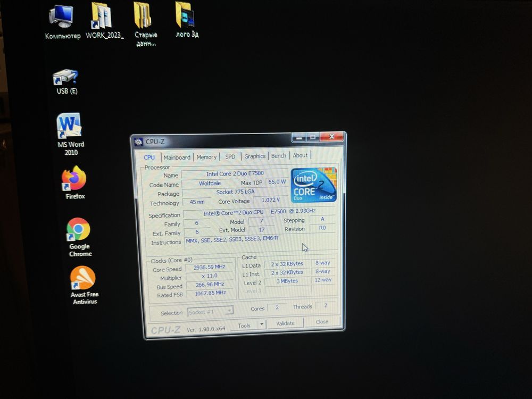Switch to the Bench tab

point(279,156)
